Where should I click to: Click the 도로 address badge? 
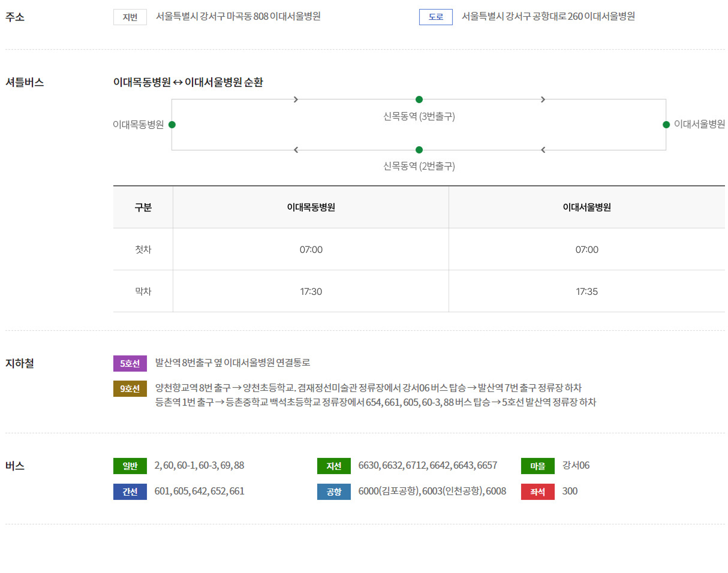pyautogui.click(x=436, y=17)
